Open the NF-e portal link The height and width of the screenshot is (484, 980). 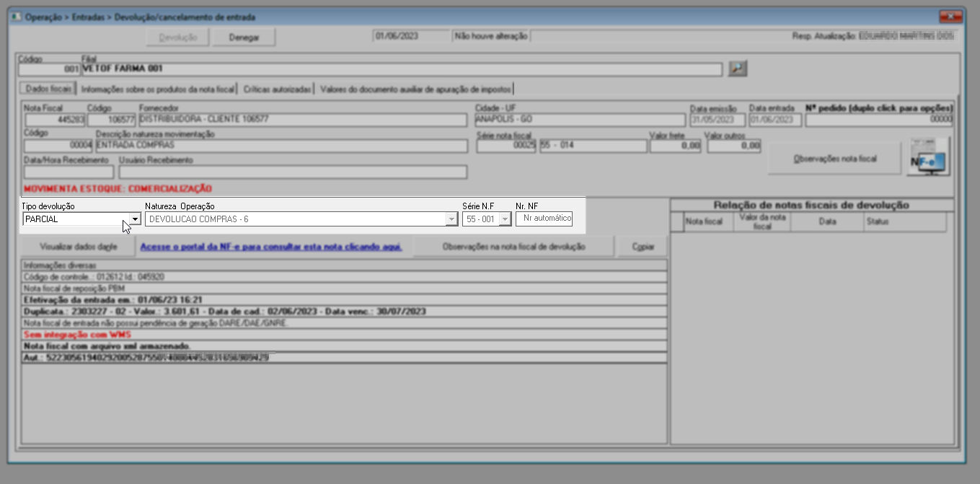[x=271, y=247]
